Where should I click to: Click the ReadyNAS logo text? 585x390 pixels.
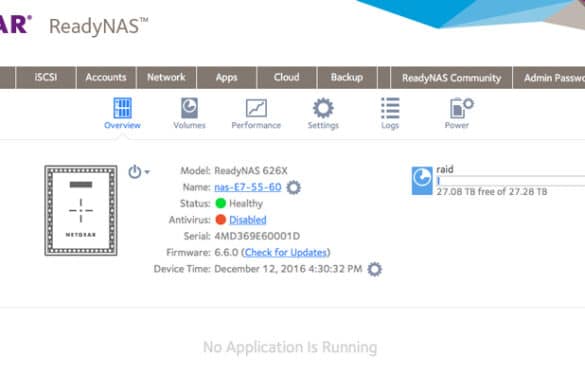[99, 26]
